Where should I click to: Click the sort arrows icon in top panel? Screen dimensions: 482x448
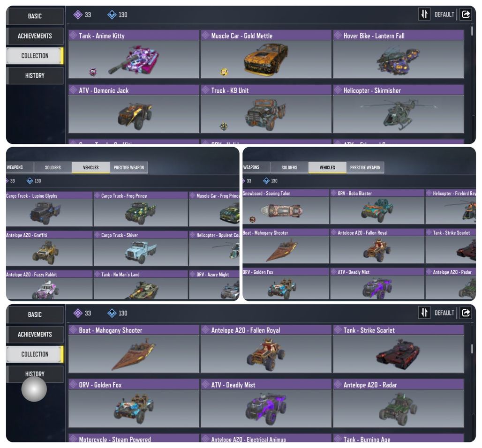click(424, 14)
